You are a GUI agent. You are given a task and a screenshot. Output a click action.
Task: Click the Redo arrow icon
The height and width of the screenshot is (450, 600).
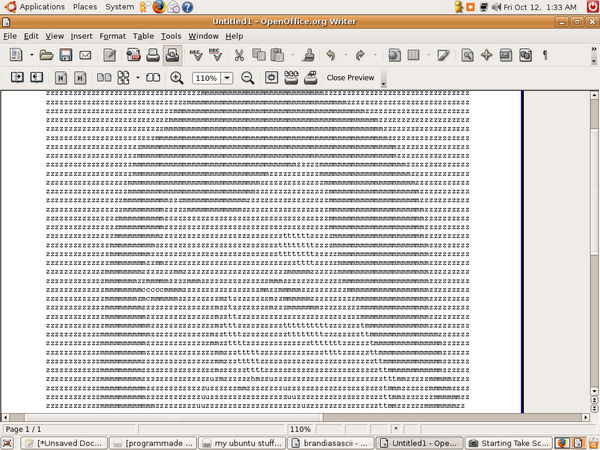[360, 55]
